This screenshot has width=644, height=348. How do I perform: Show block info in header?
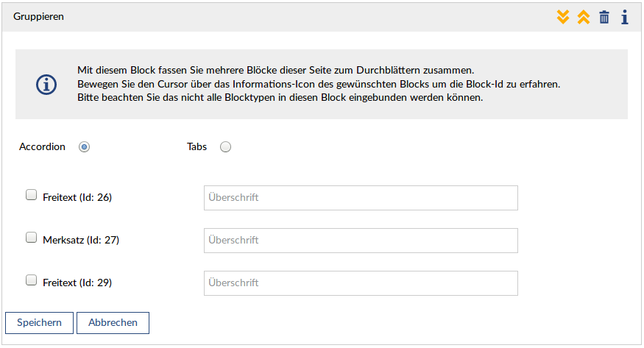[x=624, y=17]
